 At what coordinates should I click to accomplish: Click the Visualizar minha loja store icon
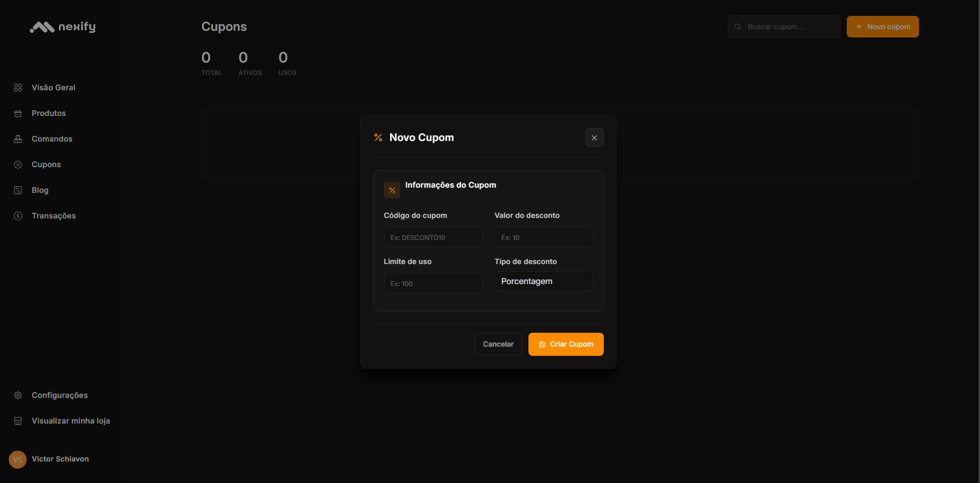18,421
